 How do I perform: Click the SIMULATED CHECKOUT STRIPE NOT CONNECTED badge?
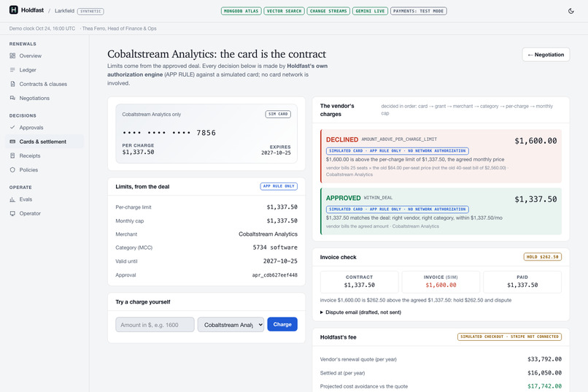pos(509,337)
